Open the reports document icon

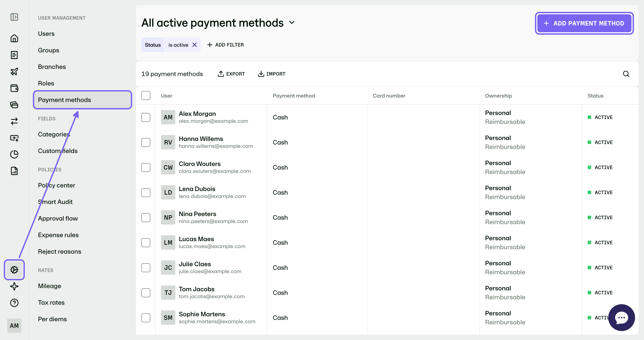tap(14, 171)
